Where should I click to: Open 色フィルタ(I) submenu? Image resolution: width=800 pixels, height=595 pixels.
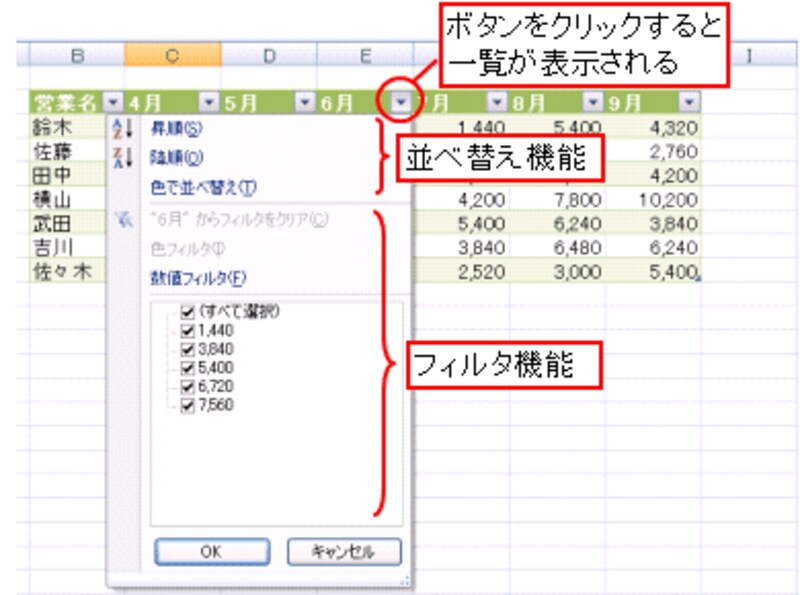click(188, 249)
